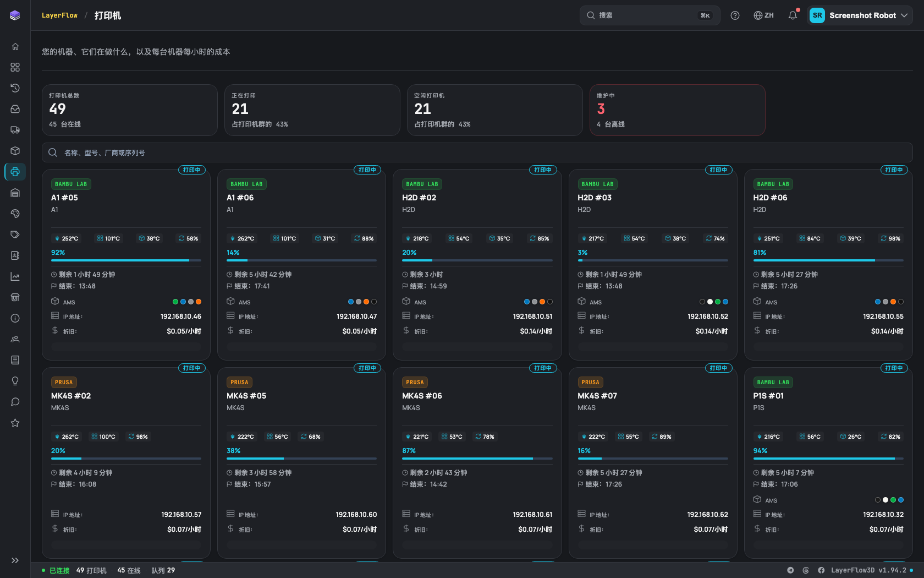Open the dashboard grid icon in sidebar

pyautogui.click(x=15, y=67)
